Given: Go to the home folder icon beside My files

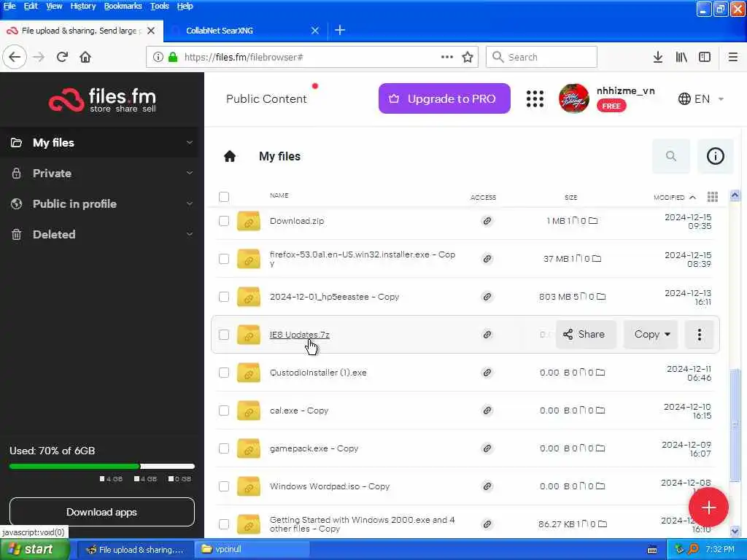Looking at the screenshot, I should pyautogui.click(x=230, y=156).
